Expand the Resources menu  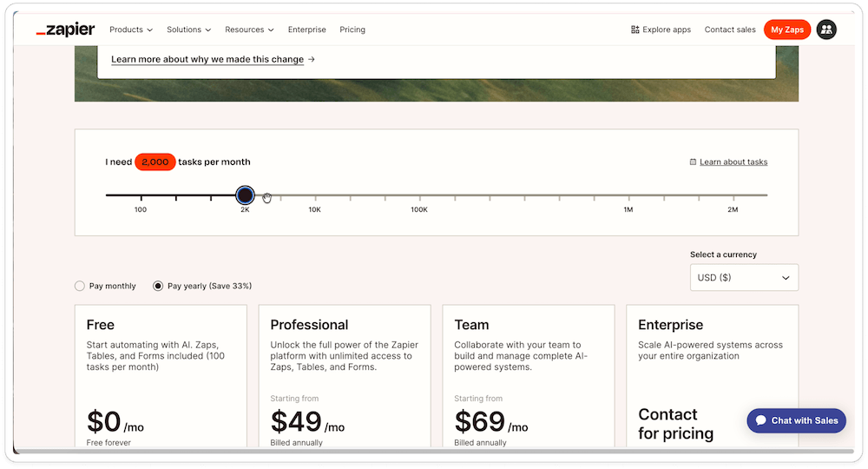pos(249,30)
